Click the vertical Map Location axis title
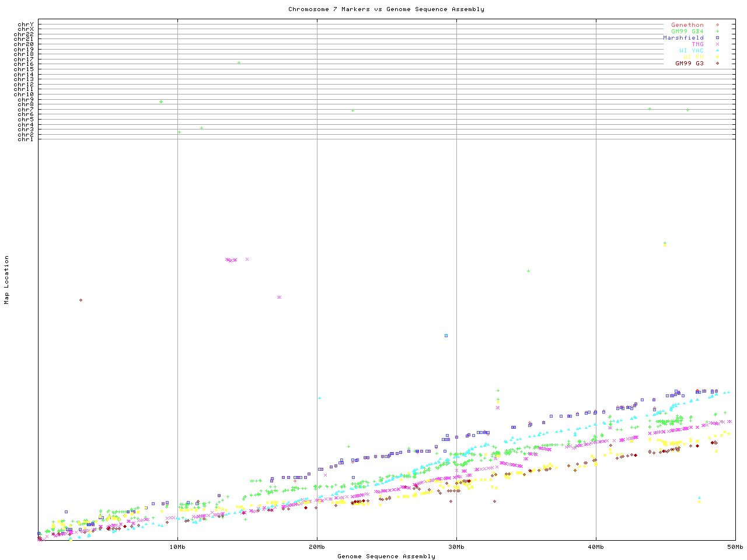Image resolution: width=747 pixels, height=560 pixels. (x=7, y=280)
